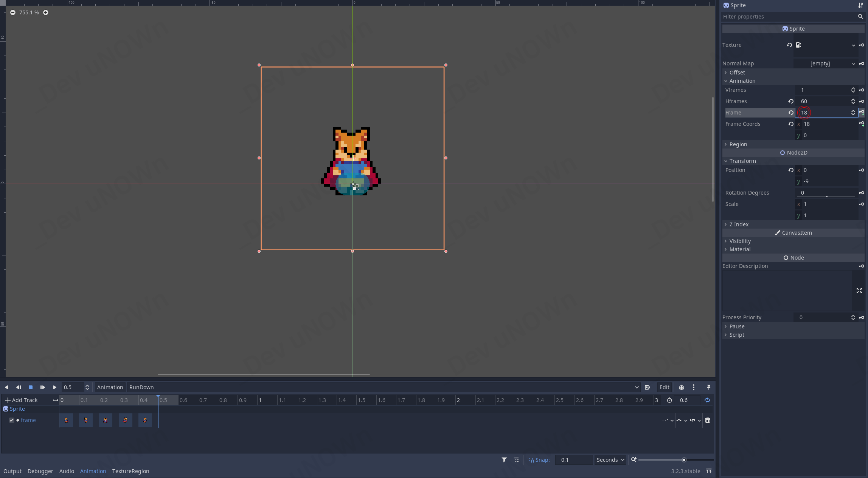Screen dimensions: 868x478
Task: Click the Add Track button
Action: tap(21, 400)
